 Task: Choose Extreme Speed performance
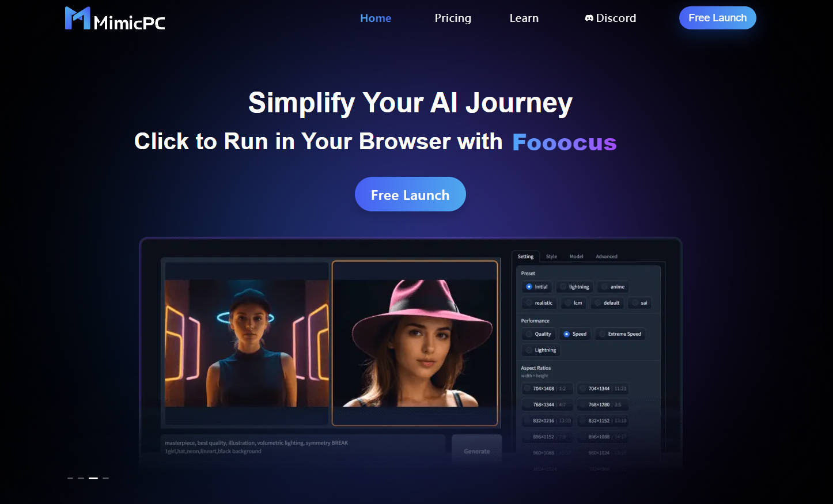point(620,334)
